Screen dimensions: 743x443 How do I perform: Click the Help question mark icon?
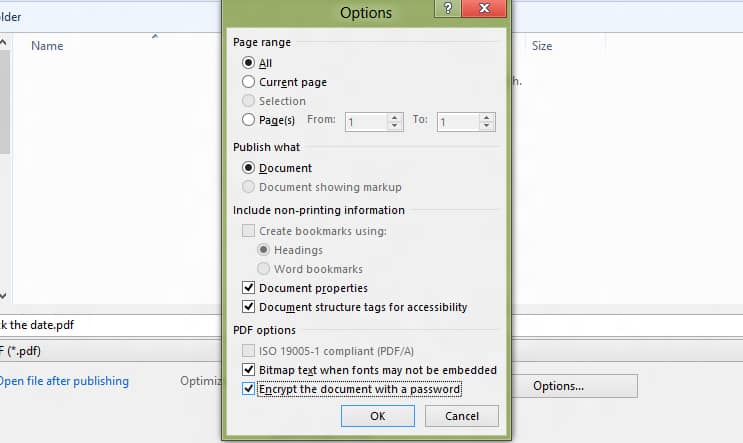point(446,9)
